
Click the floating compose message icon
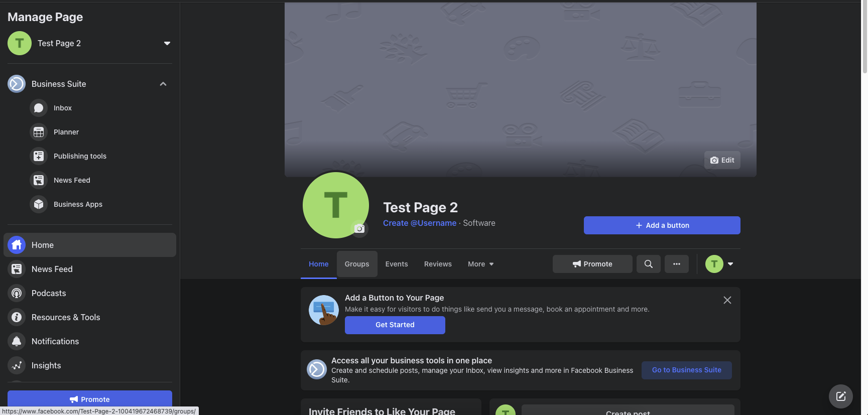pyautogui.click(x=841, y=396)
